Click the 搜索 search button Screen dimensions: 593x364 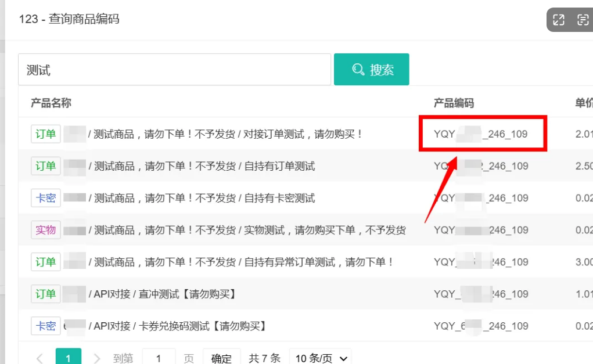tap(372, 70)
